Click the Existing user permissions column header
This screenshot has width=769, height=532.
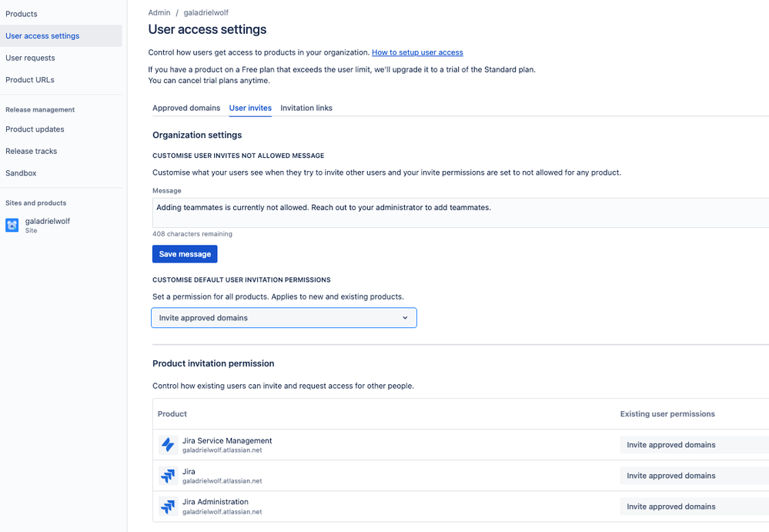point(667,414)
